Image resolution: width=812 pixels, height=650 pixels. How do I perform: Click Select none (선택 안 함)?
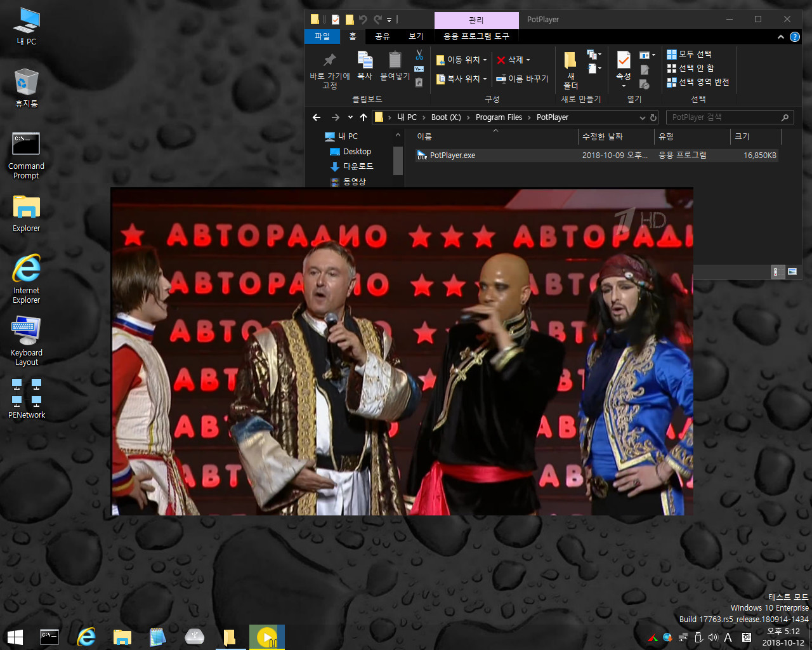[691, 68]
